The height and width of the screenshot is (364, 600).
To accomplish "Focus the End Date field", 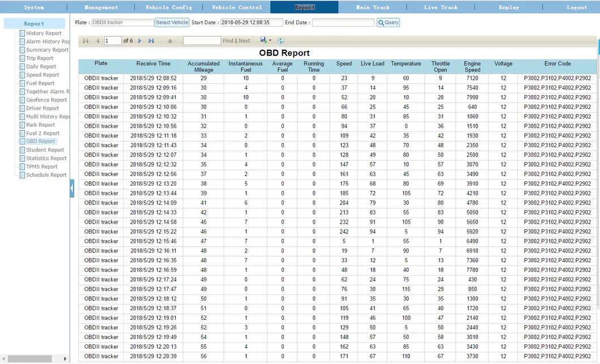I will tap(343, 23).
